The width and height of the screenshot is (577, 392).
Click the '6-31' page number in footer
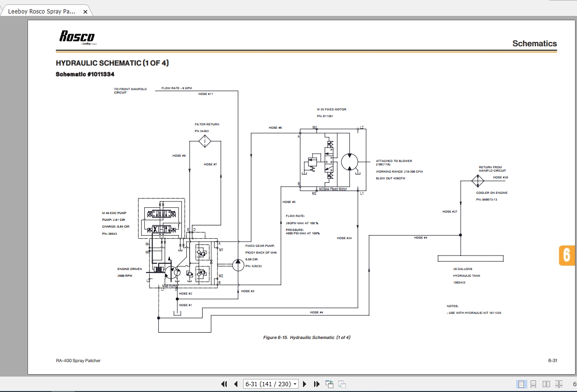coord(552,361)
